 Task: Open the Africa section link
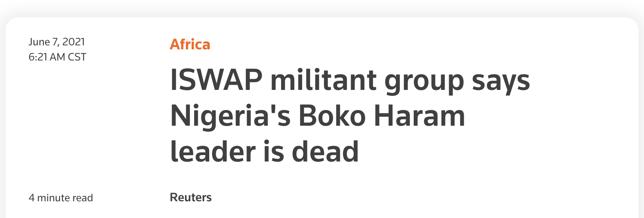click(x=190, y=45)
